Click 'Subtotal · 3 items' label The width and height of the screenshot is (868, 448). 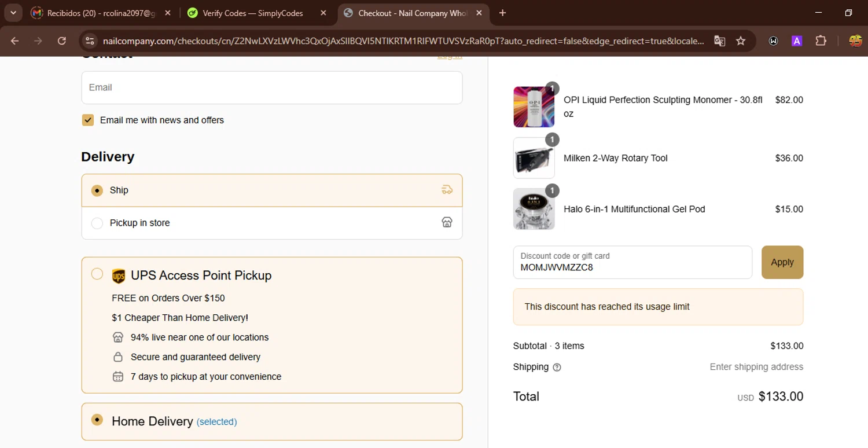(549, 346)
